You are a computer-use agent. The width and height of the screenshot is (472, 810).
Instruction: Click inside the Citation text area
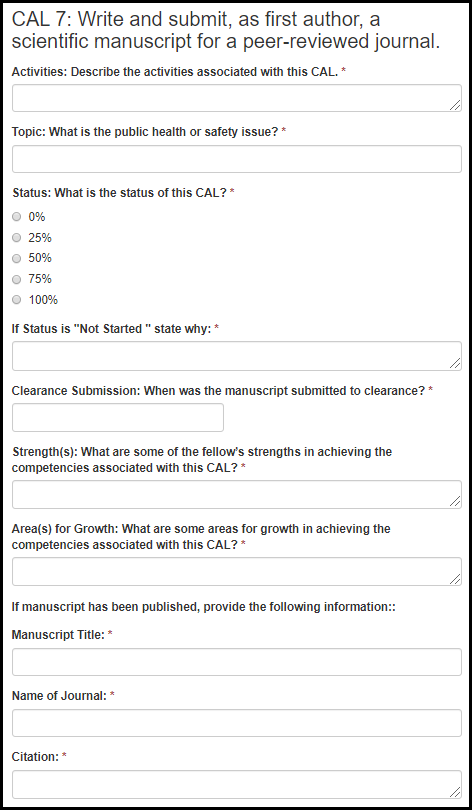pos(237,785)
